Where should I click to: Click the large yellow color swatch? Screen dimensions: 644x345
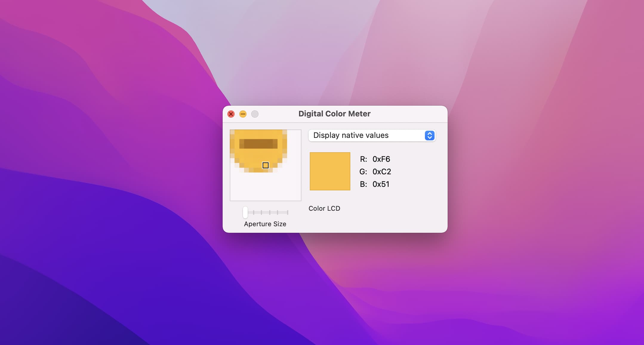(330, 171)
